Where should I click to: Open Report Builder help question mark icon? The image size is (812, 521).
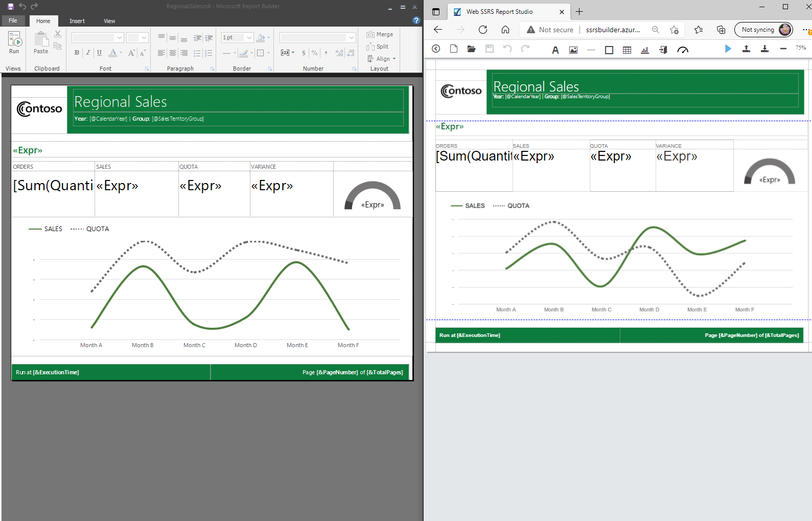coord(416,20)
